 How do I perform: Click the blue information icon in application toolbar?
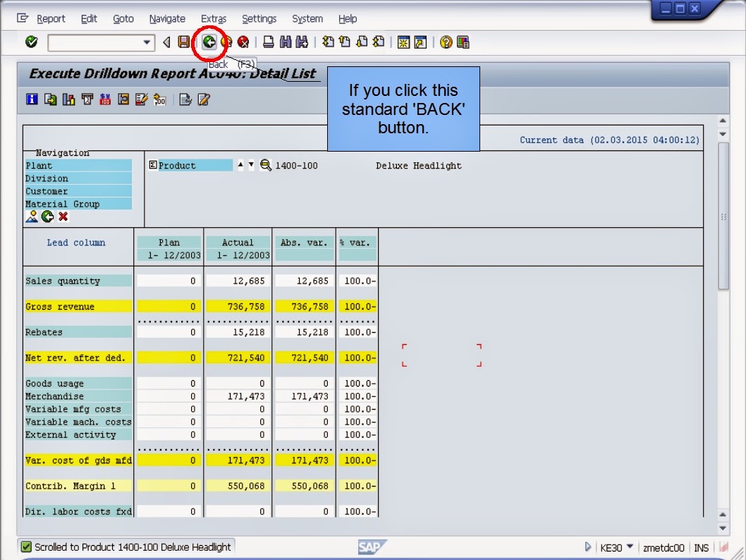(x=32, y=99)
